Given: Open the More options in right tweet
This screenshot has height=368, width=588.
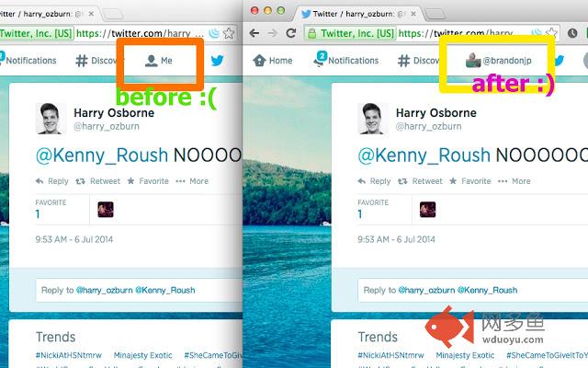Looking at the screenshot, I should point(514,181).
